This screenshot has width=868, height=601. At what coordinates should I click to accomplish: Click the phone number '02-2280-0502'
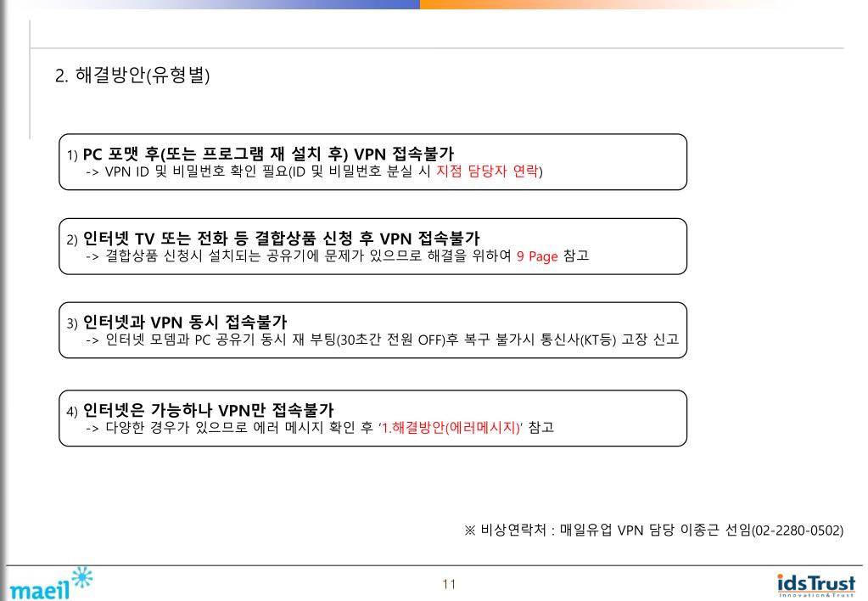[797, 531]
